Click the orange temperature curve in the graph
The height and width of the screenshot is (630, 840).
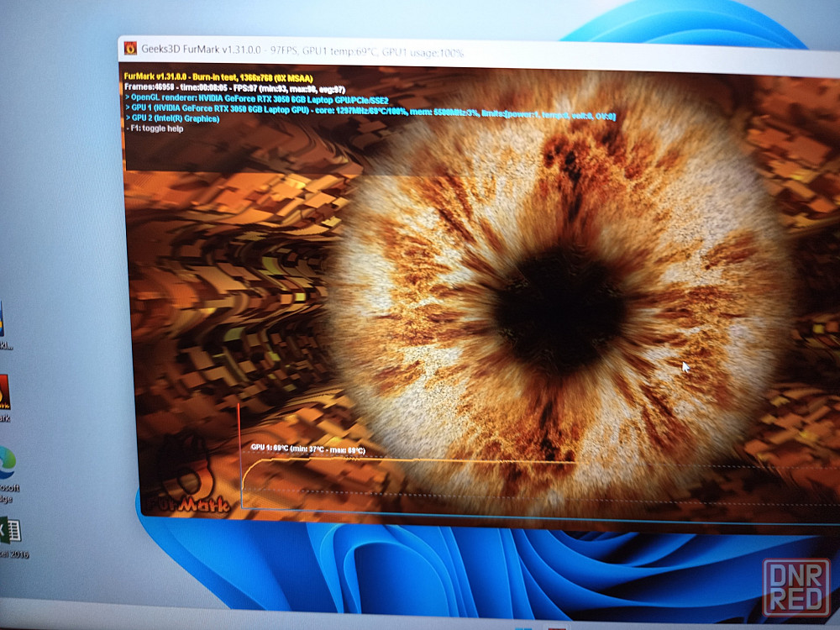click(420, 460)
